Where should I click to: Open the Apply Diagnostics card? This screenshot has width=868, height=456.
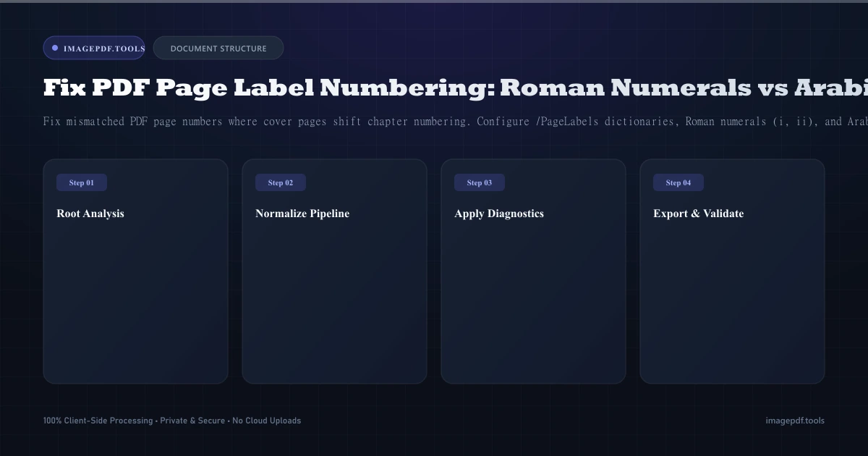[x=534, y=271]
